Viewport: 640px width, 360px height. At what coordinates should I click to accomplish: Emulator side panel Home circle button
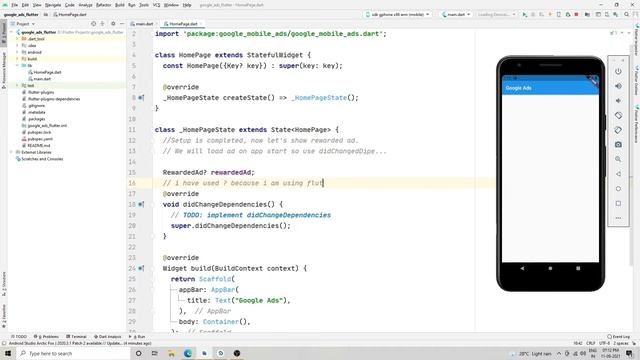point(618,189)
